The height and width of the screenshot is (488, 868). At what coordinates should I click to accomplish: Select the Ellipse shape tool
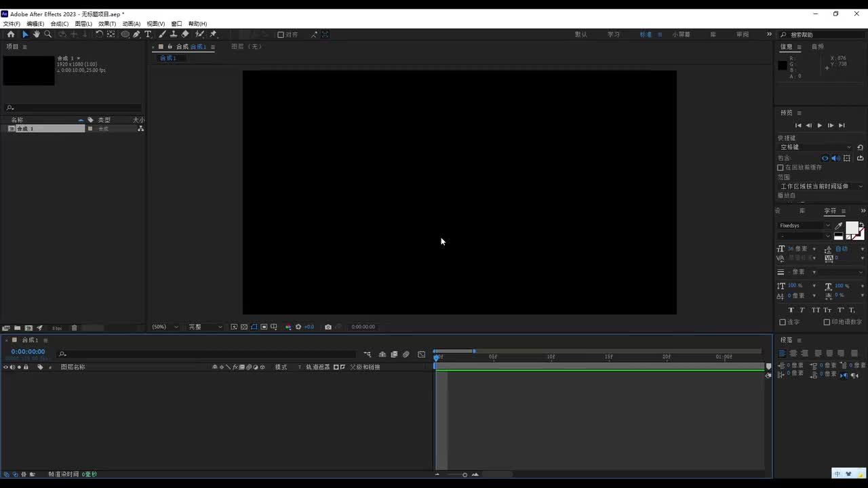click(x=125, y=34)
